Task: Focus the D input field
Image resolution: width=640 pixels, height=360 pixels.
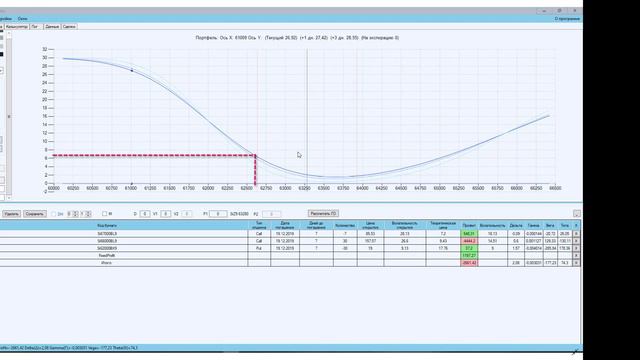Action: tap(144, 214)
